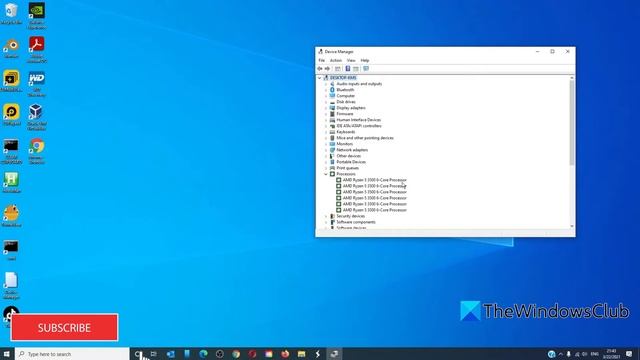The image size is (640, 360).
Task: Open the Action menu in Device Manager
Action: (336, 60)
